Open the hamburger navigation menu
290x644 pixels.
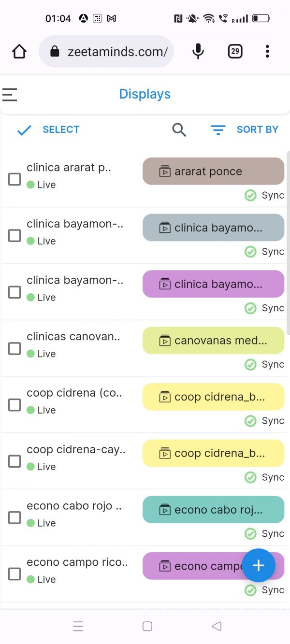(10, 94)
